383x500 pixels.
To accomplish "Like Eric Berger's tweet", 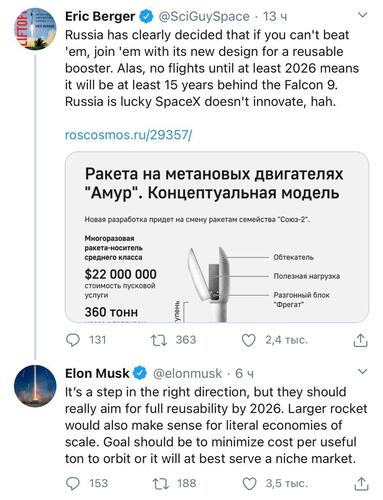I will coord(248,340).
